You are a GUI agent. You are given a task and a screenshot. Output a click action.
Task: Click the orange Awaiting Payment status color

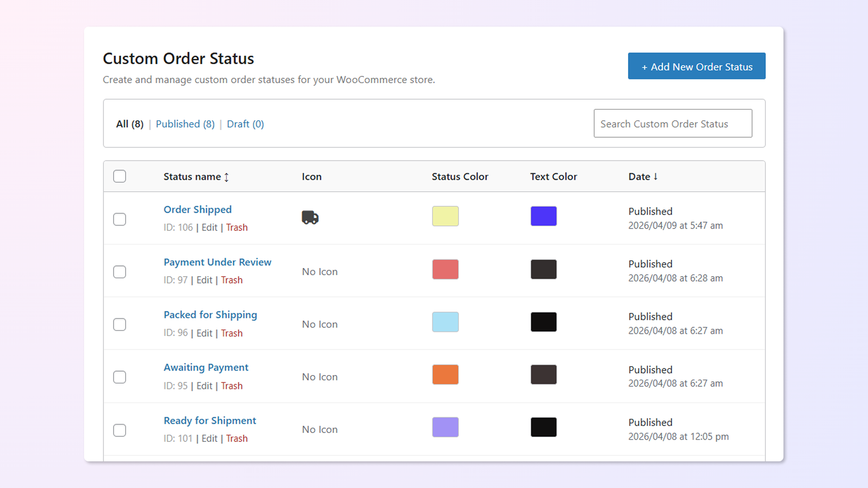(445, 375)
